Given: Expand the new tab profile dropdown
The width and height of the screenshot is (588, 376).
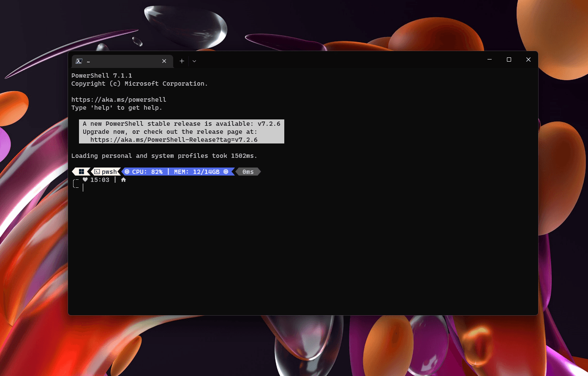Looking at the screenshot, I should pos(194,61).
